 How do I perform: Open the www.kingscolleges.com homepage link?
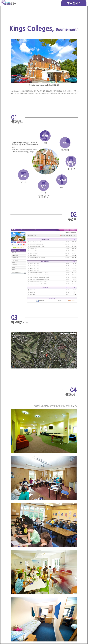(x=28, y=145)
